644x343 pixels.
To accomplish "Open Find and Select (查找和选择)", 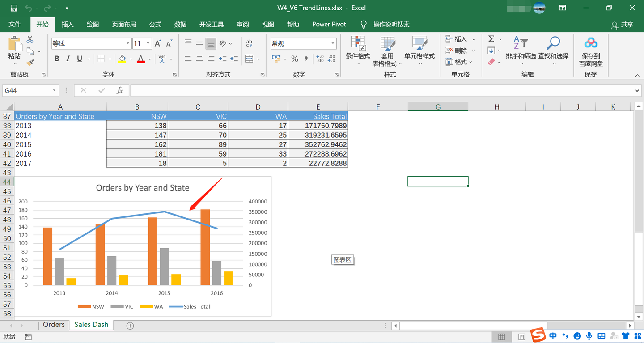I will pyautogui.click(x=553, y=49).
